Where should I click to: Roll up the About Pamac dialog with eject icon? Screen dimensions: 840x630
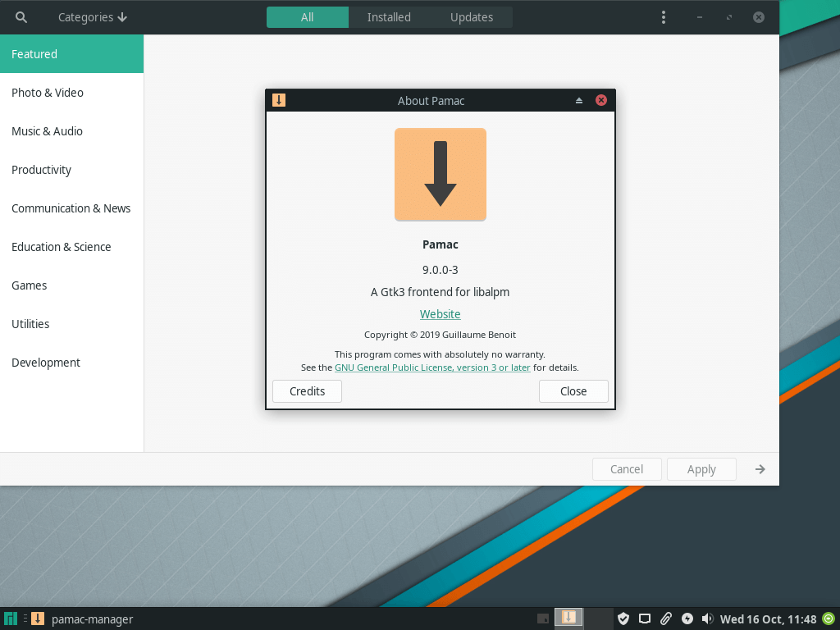click(578, 100)
